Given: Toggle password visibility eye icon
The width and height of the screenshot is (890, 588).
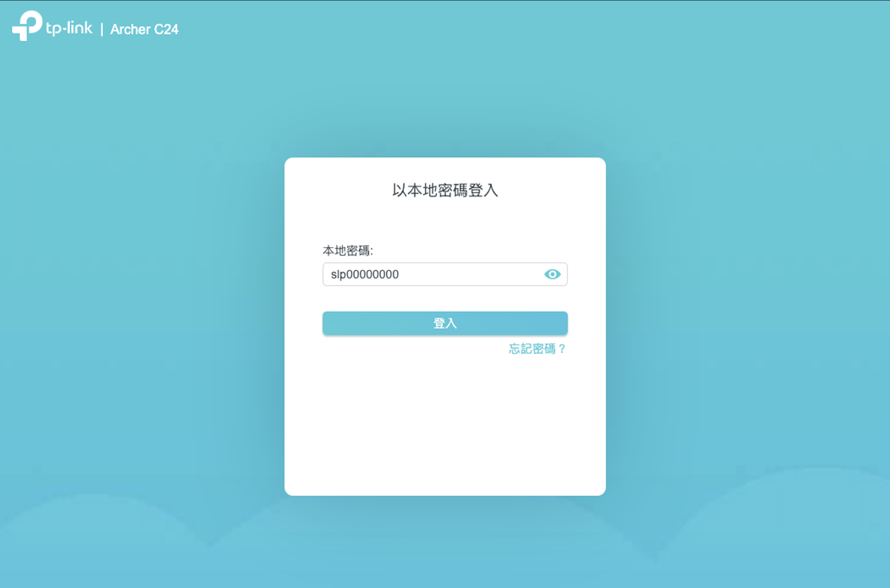Looking at the screenshot, I should click(x=552, y=274).
